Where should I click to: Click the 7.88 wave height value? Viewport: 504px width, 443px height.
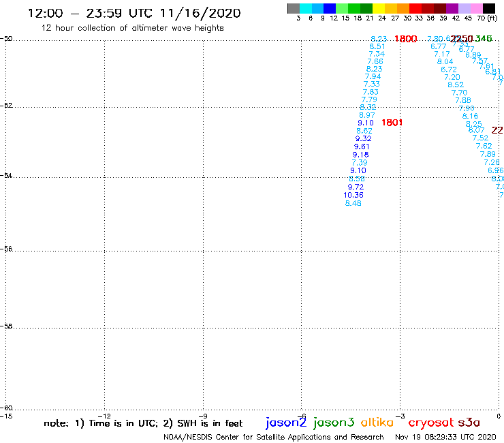click(x=463, y=100)
